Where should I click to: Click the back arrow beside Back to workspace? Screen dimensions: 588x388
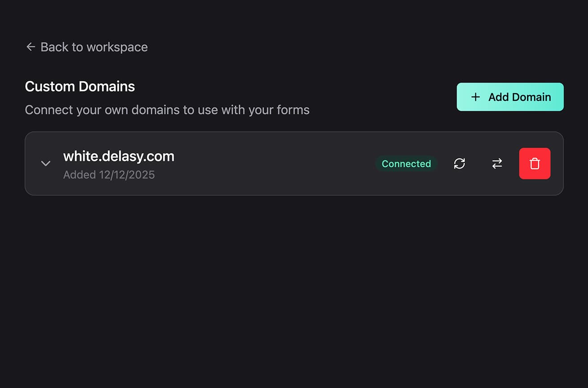pos(30,47)
